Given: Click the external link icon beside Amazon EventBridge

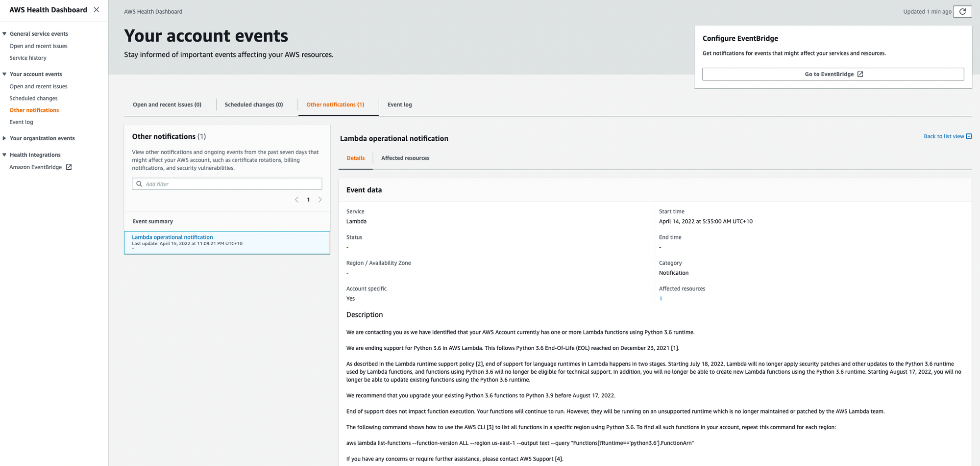Looking at the screenshot, I should click(x=69, y=167).
